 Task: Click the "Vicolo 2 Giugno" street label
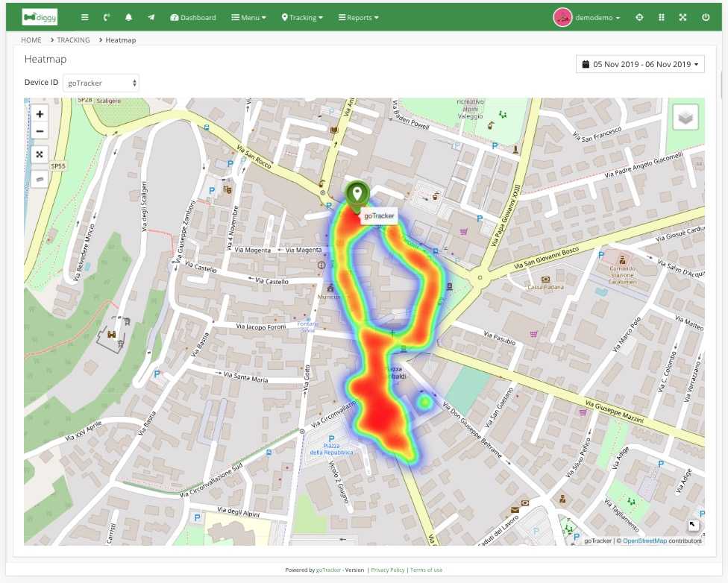(x=339, y=482)
